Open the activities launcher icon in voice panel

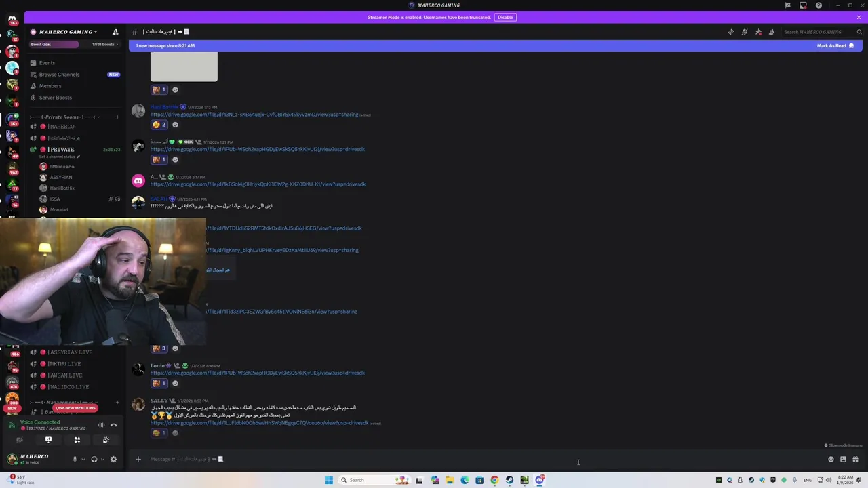tap(77, 440)
